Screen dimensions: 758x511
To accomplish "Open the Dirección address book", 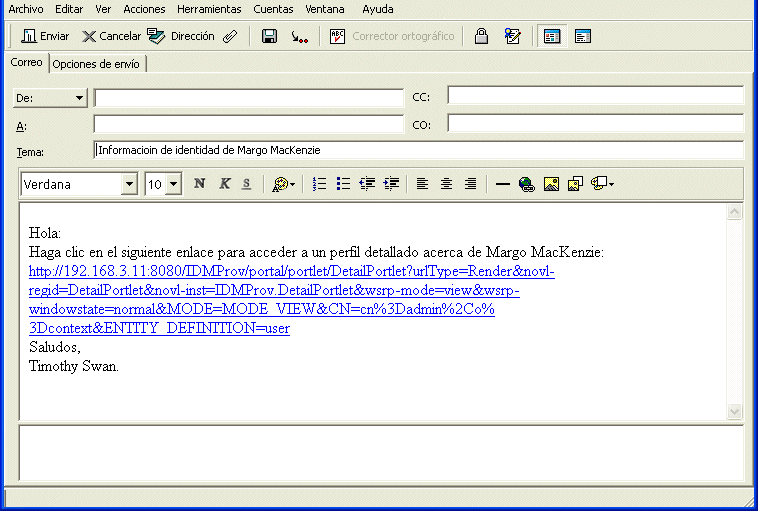I will click(x=181, y=36).
